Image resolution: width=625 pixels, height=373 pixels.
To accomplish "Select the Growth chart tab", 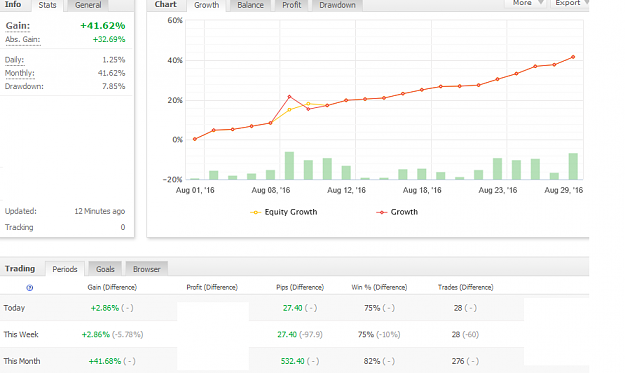I will (x=206, y=5).
